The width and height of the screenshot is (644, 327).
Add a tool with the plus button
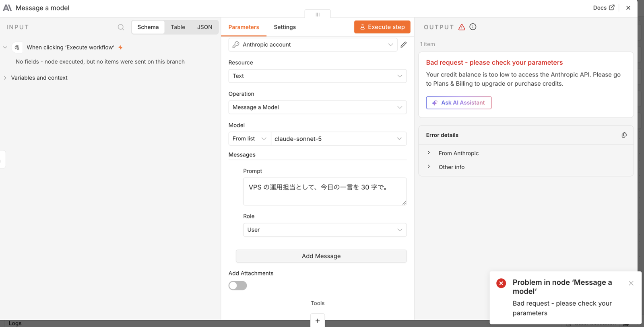(318, 321)
